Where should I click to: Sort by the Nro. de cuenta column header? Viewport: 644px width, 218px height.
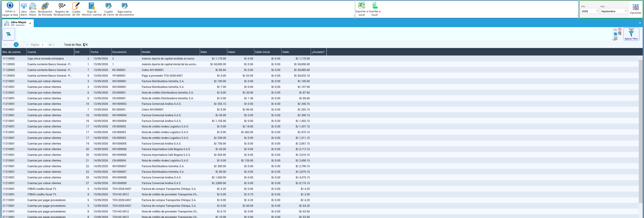point(14,52)
